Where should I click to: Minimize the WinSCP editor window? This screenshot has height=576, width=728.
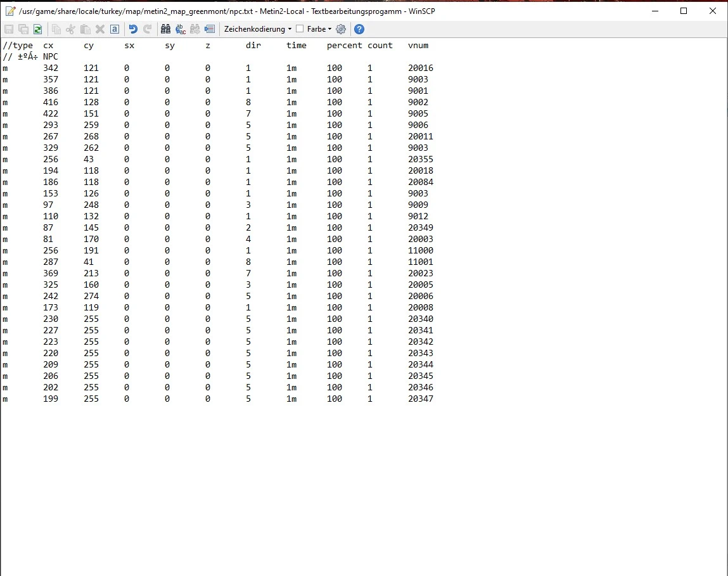coord(655,11)
